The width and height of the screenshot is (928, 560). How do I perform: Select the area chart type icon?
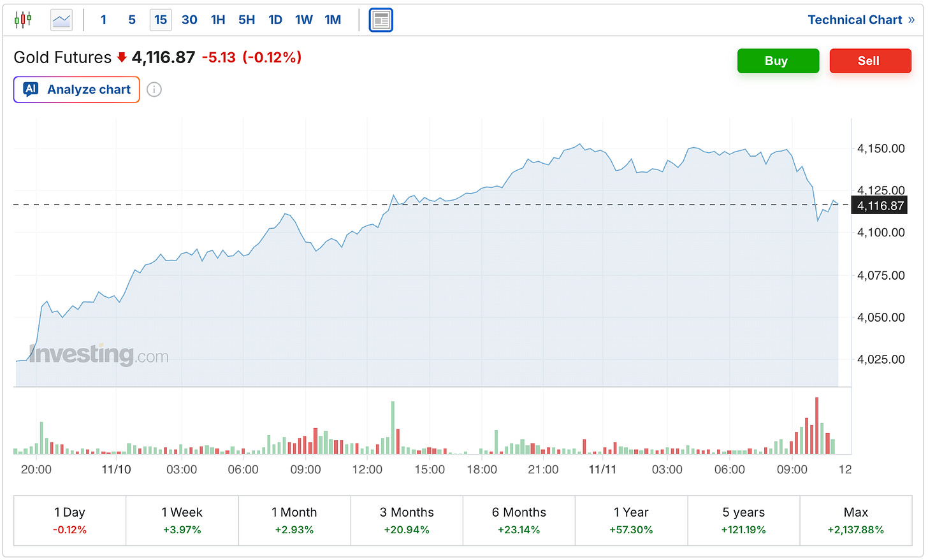click(62, 20)
